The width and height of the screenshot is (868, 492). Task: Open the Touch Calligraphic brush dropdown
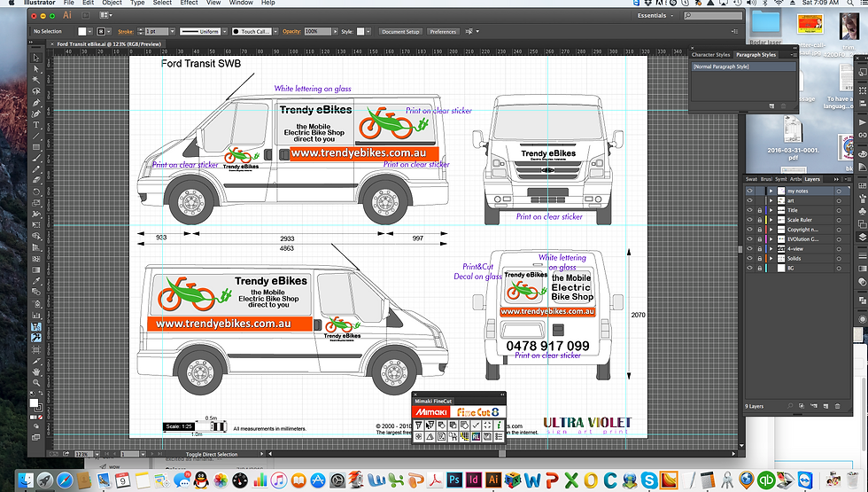[275, 32]
